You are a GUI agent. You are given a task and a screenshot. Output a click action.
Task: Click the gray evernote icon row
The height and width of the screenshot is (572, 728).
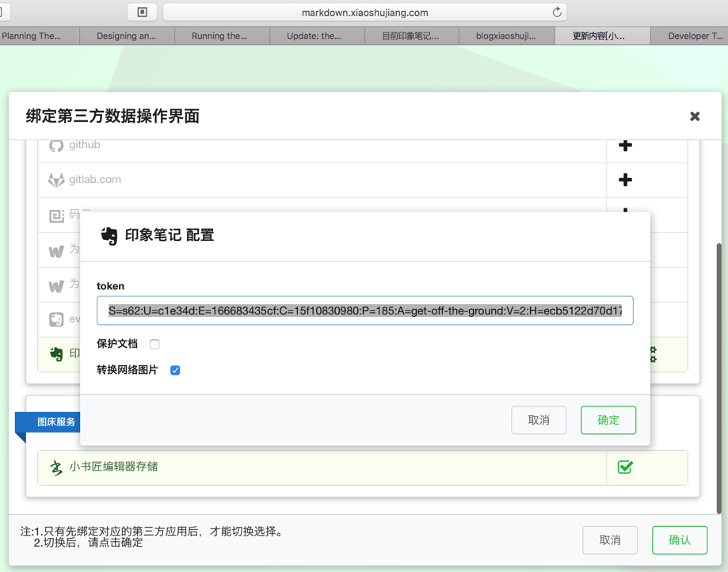tap(56, 319)
